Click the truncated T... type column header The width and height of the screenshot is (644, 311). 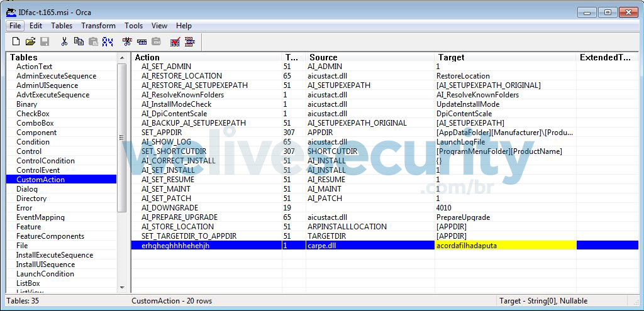click(x=294, y=57)
